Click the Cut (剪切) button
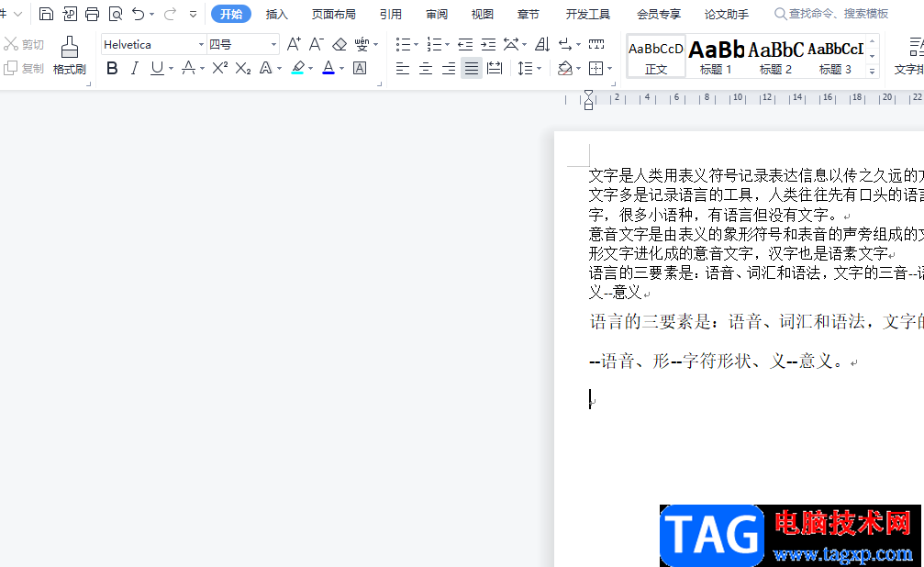 click(x=24, y=44)
